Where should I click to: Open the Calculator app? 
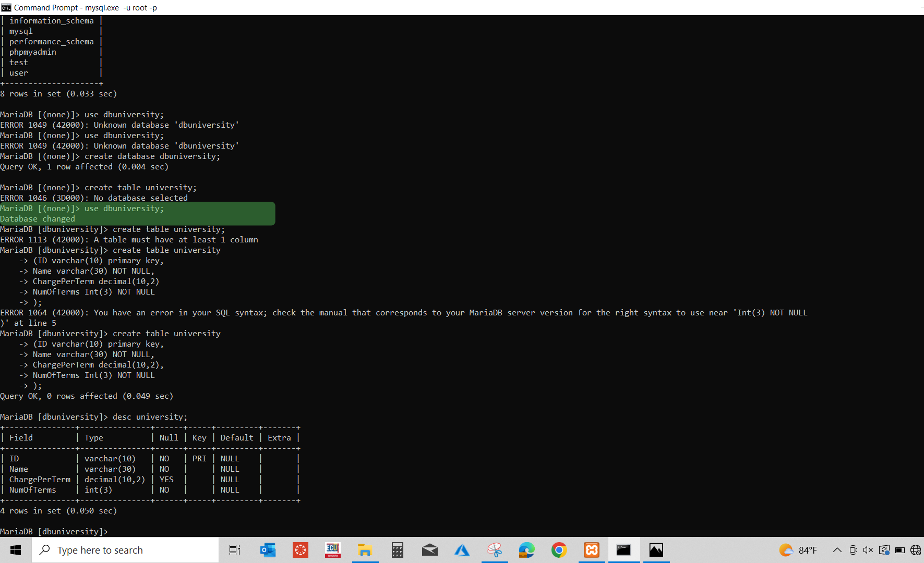click(x=397, y=550)
